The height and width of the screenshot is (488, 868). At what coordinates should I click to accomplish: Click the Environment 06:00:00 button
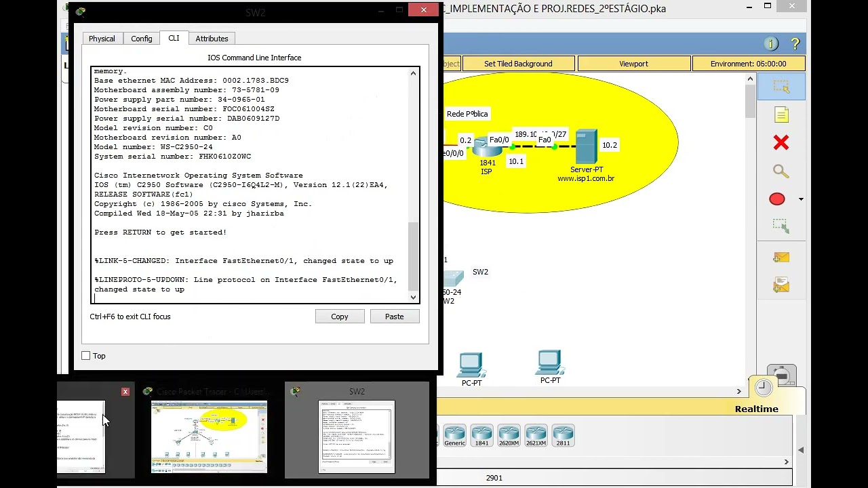coord(748,64)
